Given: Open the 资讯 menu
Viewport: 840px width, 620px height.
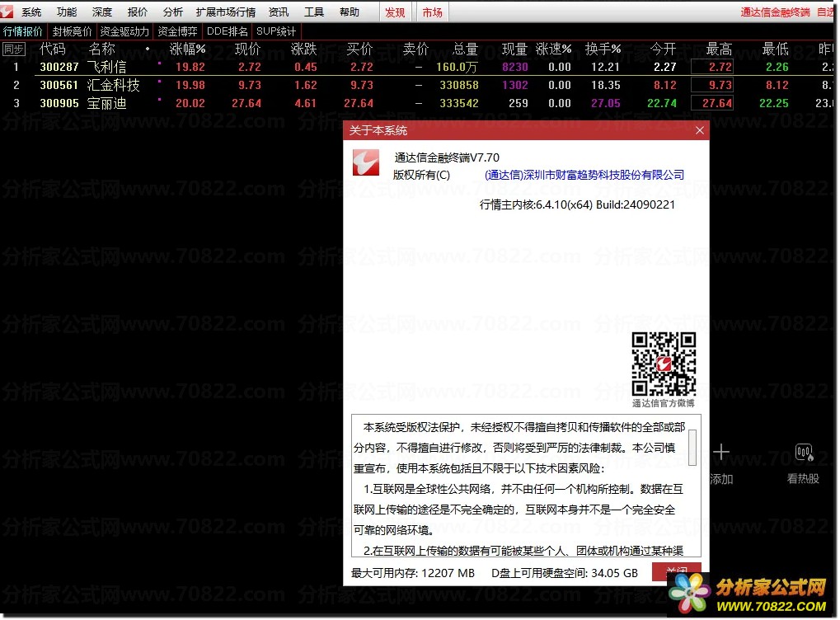Looking at the screenshot, I should (279, 12).
